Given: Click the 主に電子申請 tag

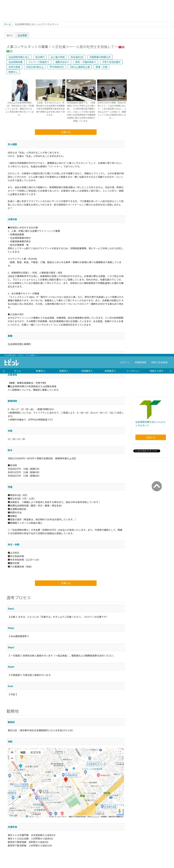Looking at the screenshot, I should [57, 57].
